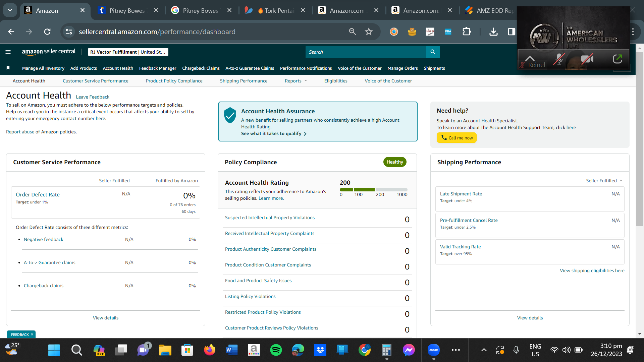The width and height of the screenshot is (644, 362).
Task: Click the Seller Central Search input field
Action: click(366, 52)
